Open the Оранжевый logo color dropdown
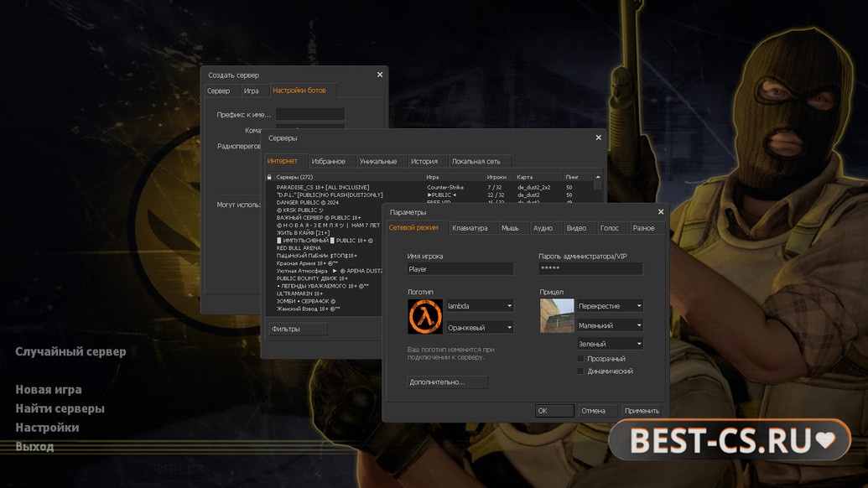The image size is (868, 488). pyautogui.click(x=480, y=328)
